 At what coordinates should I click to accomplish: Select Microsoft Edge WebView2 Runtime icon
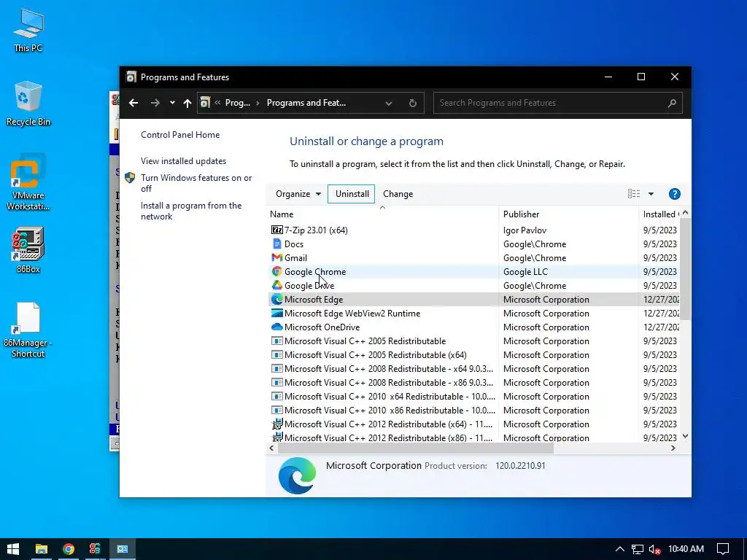(276, 313)
